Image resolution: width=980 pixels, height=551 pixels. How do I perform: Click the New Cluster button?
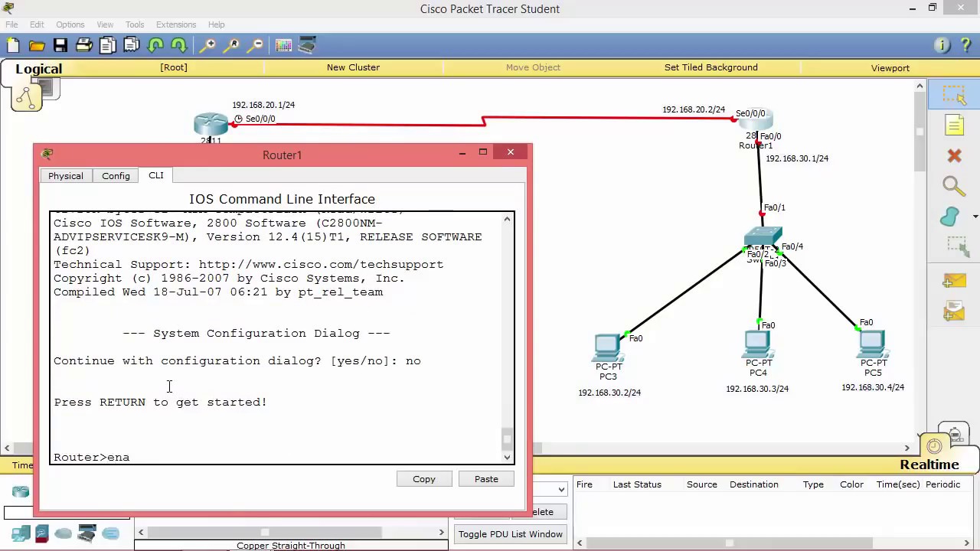[353, 67]
